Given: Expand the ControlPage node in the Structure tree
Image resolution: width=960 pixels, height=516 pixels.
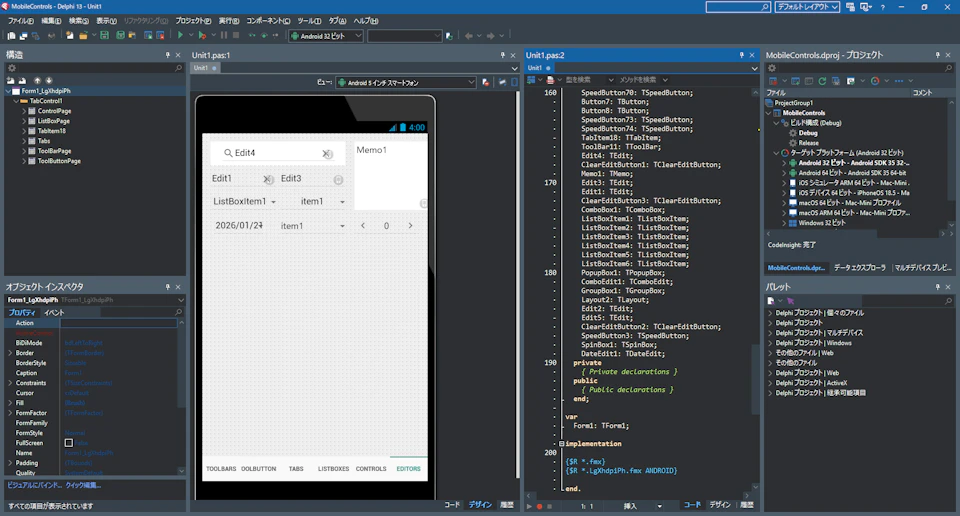Looking at the screenshot, I should pyautogui.click(x=24, y=111).
